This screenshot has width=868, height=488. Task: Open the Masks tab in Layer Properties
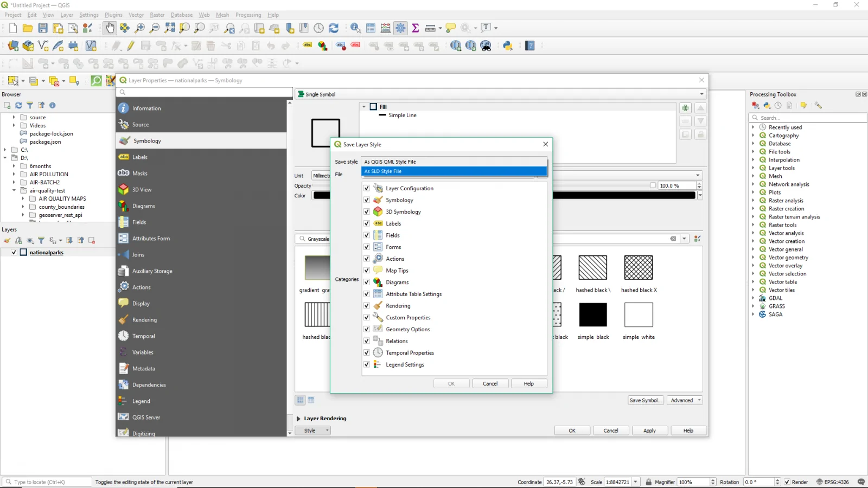point(201,174)
